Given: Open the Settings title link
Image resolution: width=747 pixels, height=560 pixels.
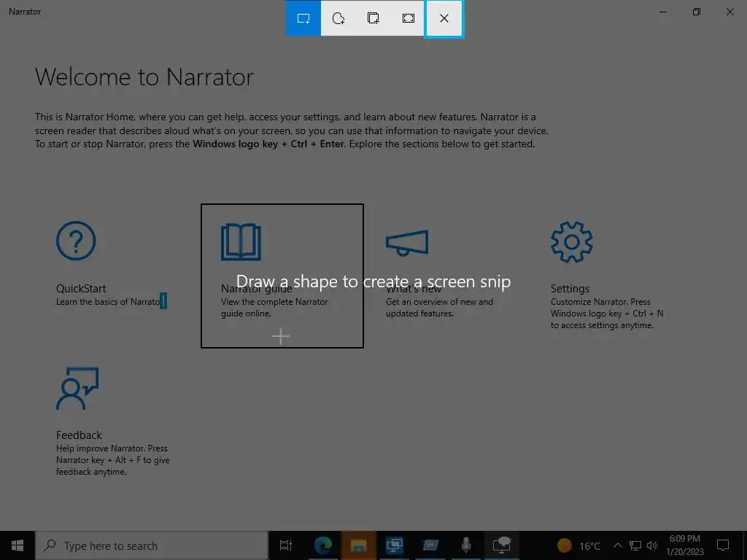Looking at the screenshot, I should [570, 289].
